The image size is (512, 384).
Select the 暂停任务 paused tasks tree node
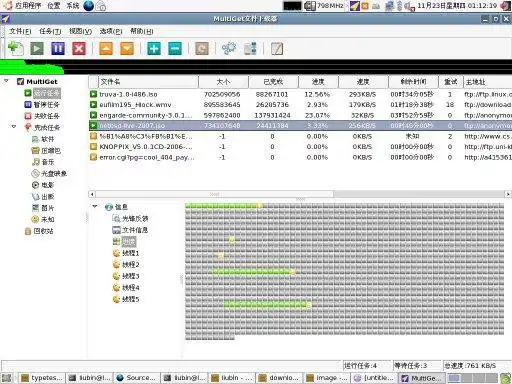42,105
